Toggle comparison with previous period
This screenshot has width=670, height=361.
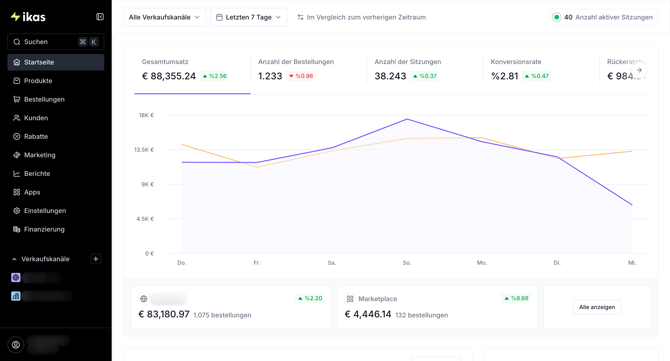click(361, 17)
